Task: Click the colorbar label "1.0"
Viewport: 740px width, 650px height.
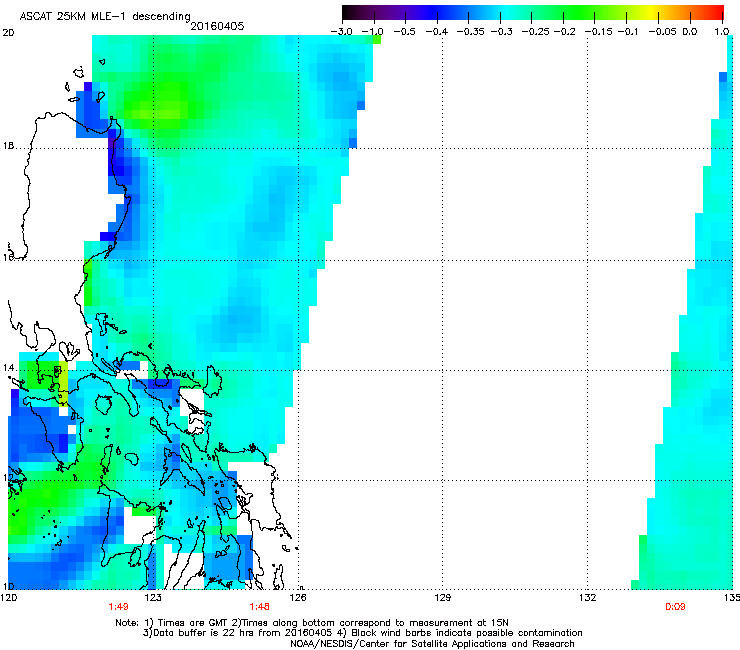Action: tap(722, 32)
